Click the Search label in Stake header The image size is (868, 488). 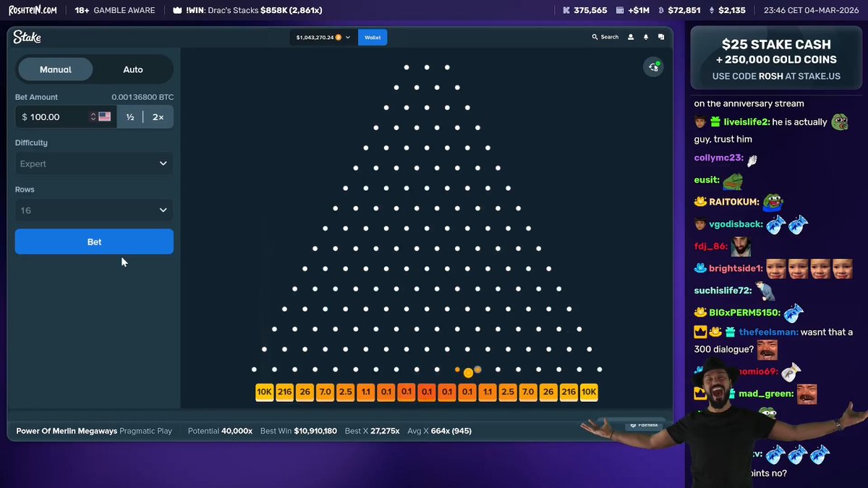click(x=609, y=37)
